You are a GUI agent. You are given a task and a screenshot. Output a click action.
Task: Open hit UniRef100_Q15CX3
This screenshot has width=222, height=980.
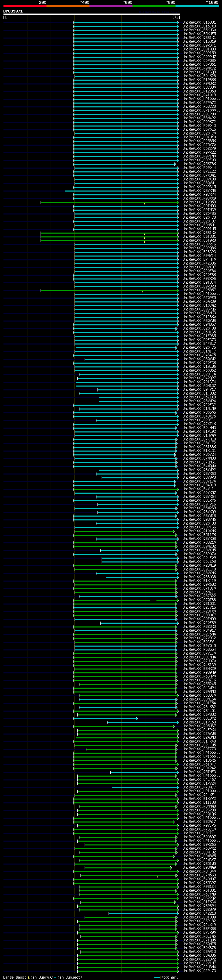click(x=199, y=26)
